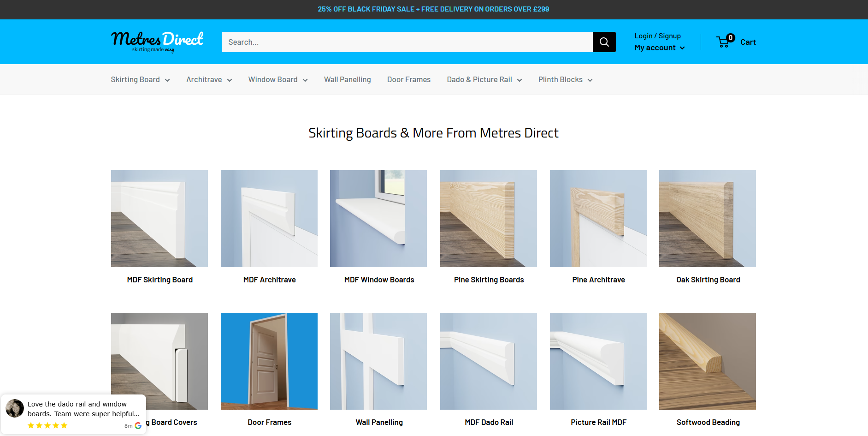Viewport: 868px width, 436px height.
Task: Expand the Dado & Picture Rail menu
Action: pyautogui.click(x=484, y=80)
